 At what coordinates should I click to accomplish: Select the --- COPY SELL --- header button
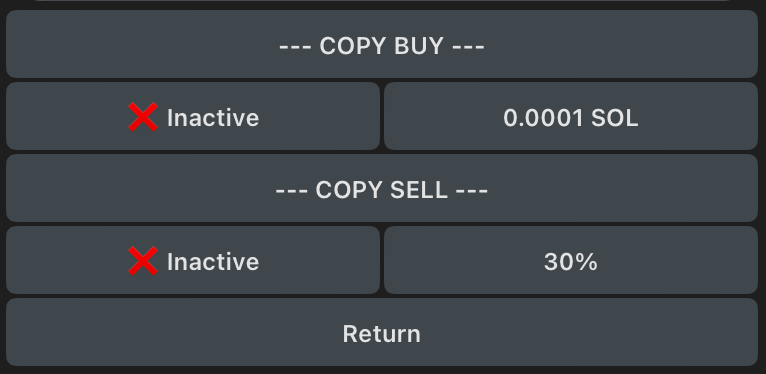tap(382, 188)
